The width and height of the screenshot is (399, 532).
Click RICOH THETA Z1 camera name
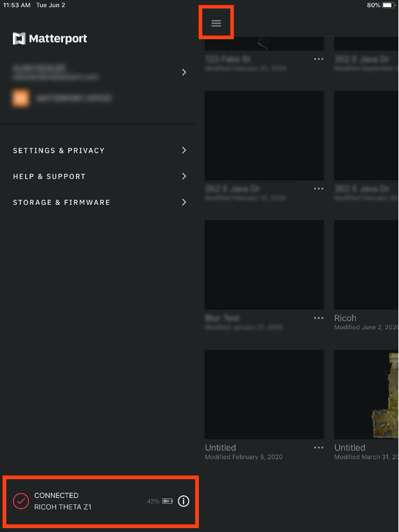coord(62,507)
